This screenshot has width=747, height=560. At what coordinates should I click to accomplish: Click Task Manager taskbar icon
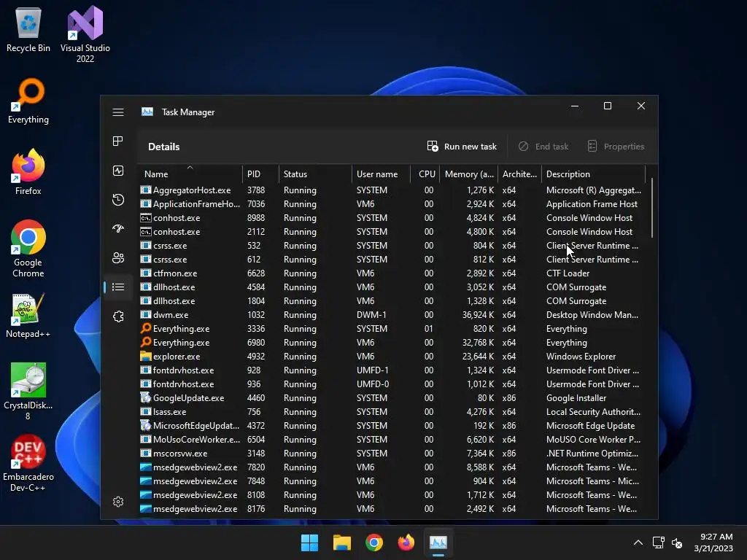(438, 542)
